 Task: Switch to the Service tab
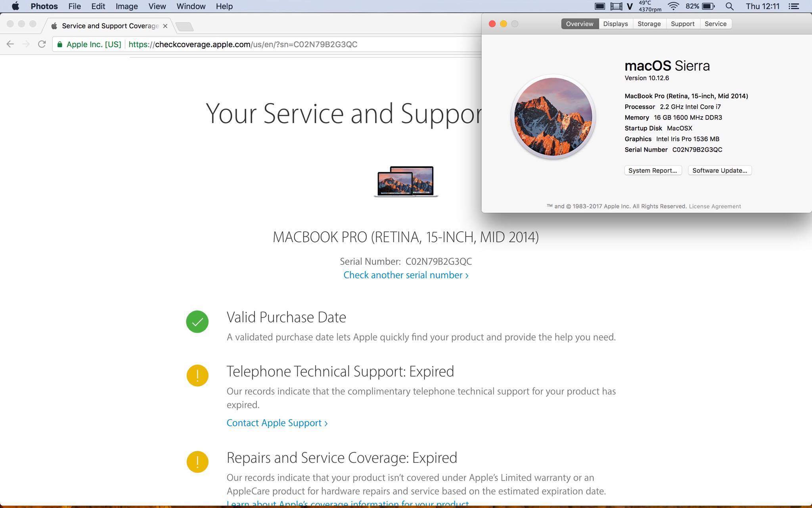(x=716, y=24)
